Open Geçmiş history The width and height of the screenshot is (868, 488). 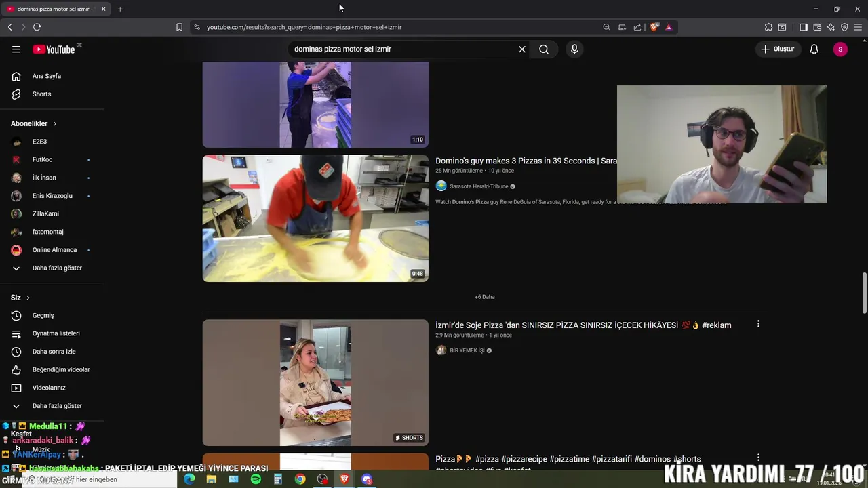43,315
